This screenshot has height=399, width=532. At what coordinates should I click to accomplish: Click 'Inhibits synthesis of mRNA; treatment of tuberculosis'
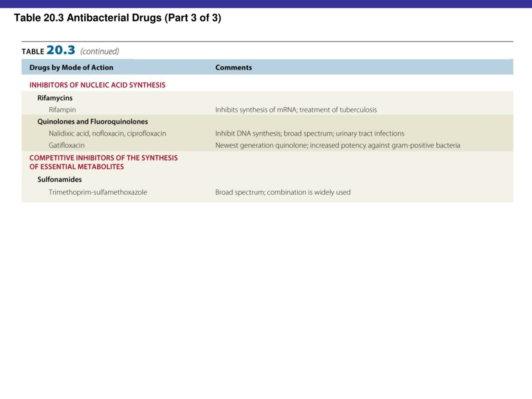[296, 110]
